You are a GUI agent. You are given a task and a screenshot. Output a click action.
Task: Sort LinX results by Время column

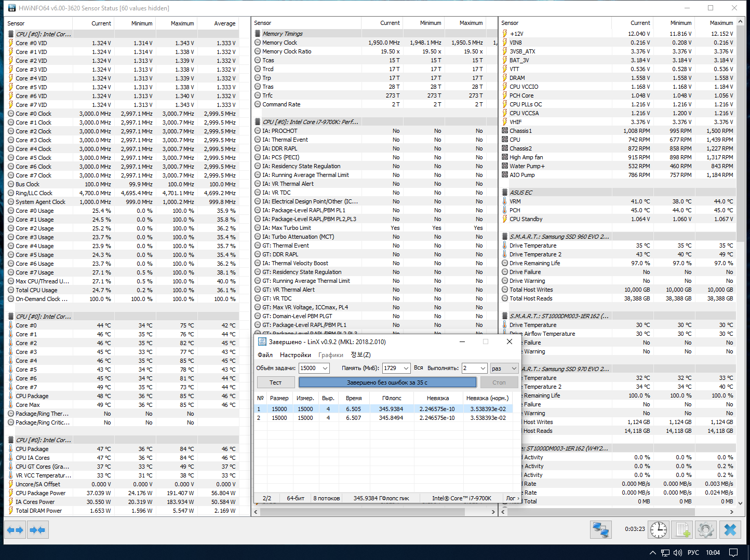point(354,398)
